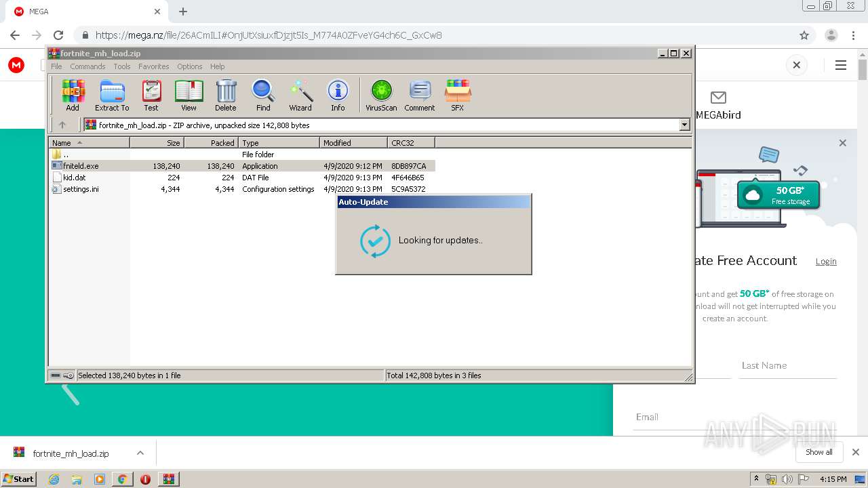
Task: Sort files by Modified column
Action: pyautogui.click(x=353, y=142)
